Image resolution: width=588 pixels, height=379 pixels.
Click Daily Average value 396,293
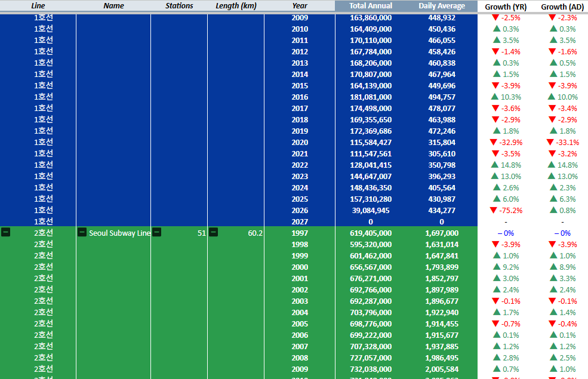tap(442, 176)
